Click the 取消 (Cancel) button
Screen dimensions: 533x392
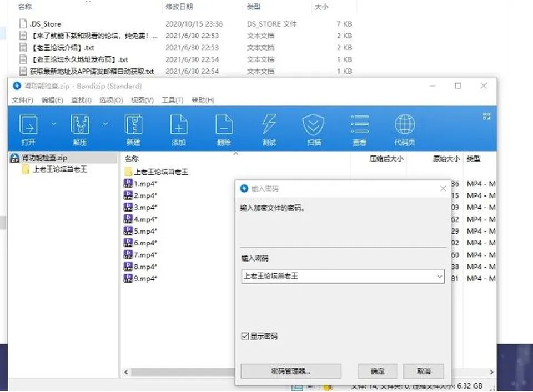tap(424, 371)
